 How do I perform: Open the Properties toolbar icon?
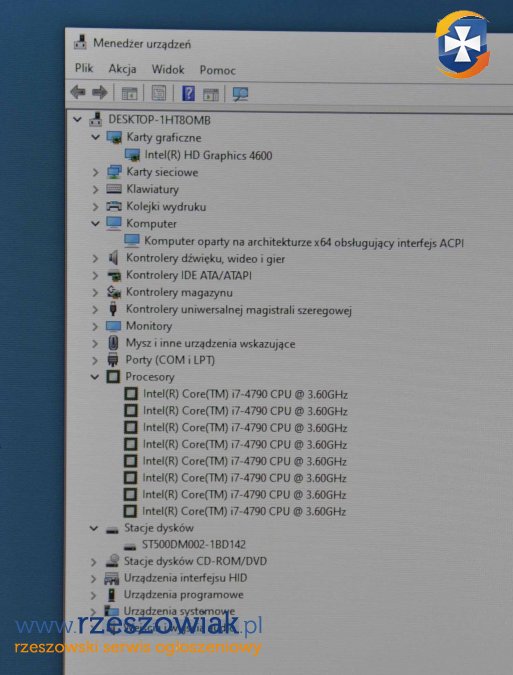coord(159,93)
